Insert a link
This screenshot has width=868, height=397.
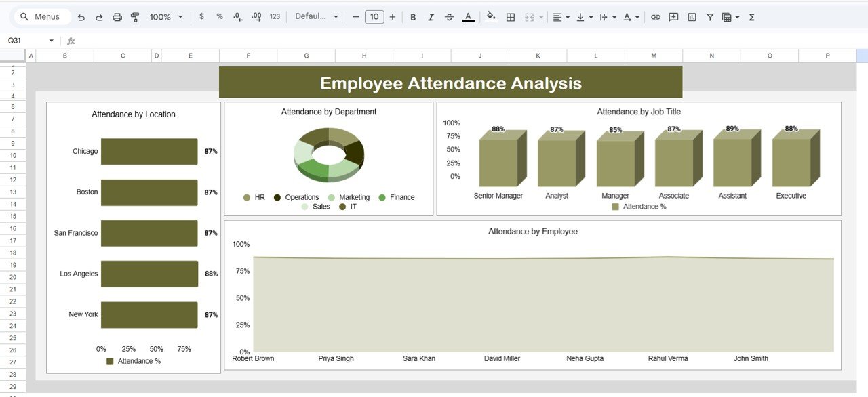(x=656, y=17)
